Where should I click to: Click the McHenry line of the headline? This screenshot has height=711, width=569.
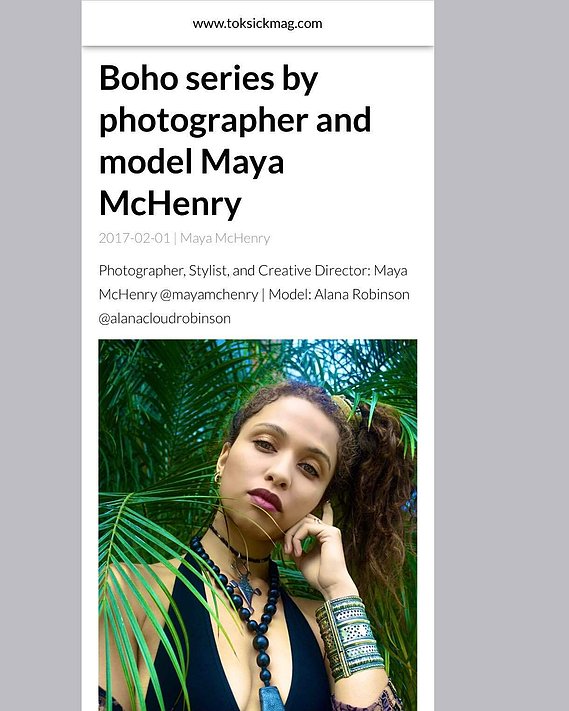[170, 204]
